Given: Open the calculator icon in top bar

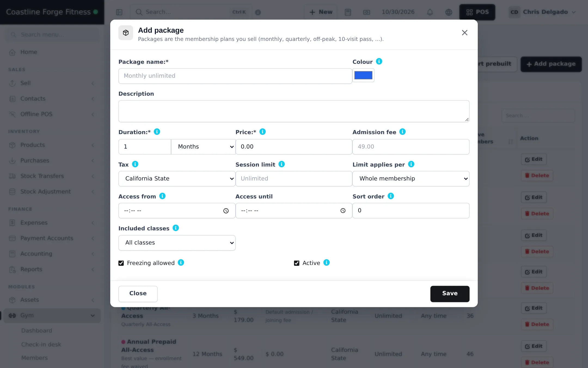Looking at the screenshot, I should point(348,12).
